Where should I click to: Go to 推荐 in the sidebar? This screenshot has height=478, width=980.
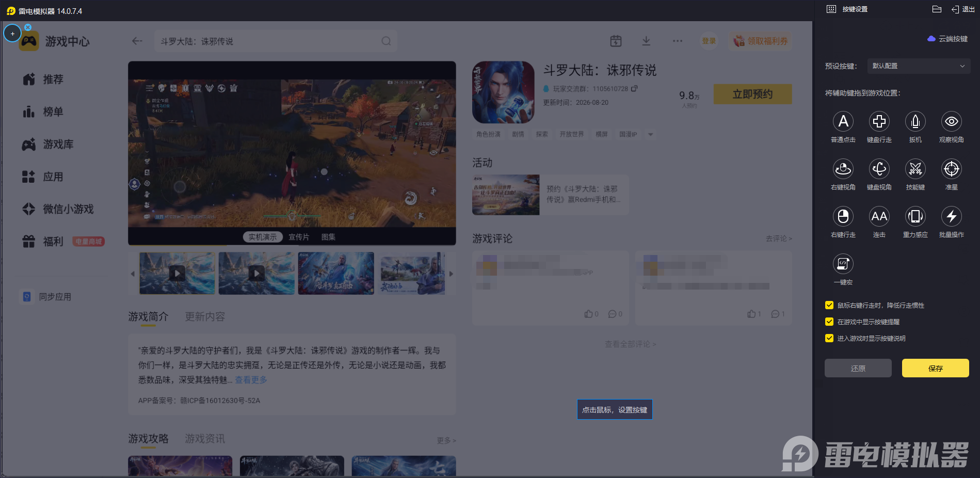43,79
